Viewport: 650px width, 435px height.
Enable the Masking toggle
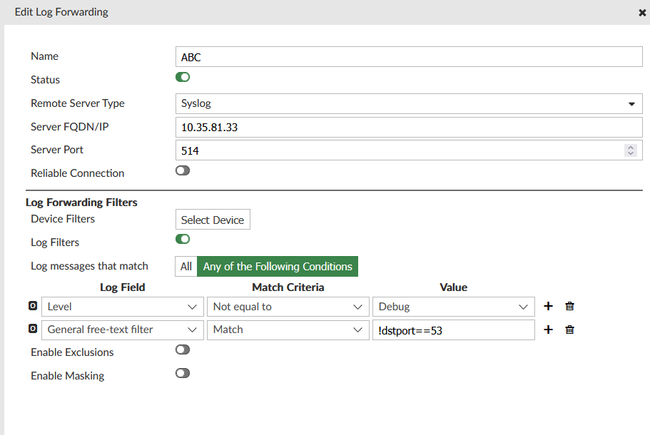tap(183, 373)
